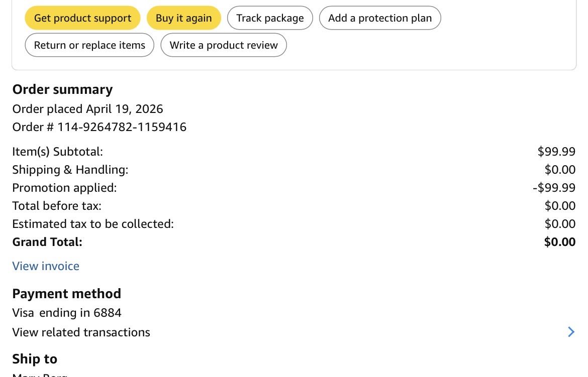Open Track package
Image resolution: width=588 pixels, height=377 pixels.
tap(270, 18)
